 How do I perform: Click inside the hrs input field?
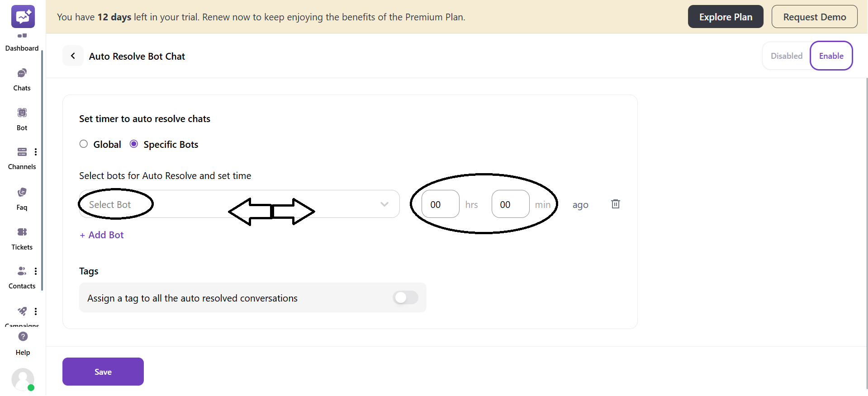(x=440, y=204)
